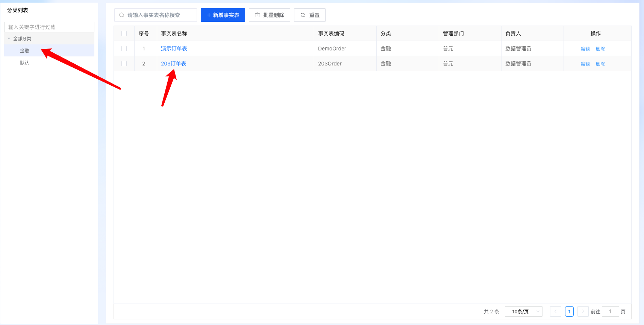
Task: Toggle the select-all checkbox in table header
Action: point(124,33)
